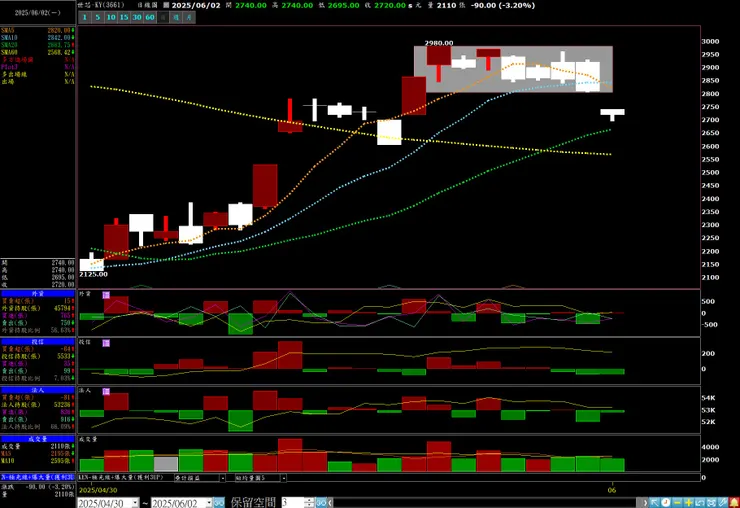Click the SMA10 indicator label
The height and width of the screenshot is (508, 740).
pyautogui.click(x=9, y=37)
